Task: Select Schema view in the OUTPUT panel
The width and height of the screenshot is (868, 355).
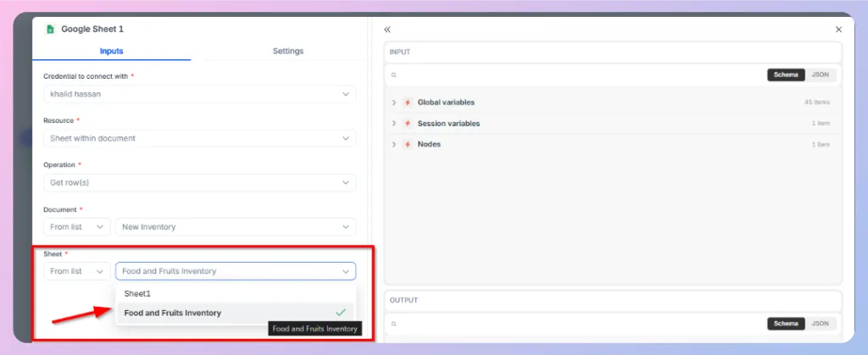Action: [786, 324]
